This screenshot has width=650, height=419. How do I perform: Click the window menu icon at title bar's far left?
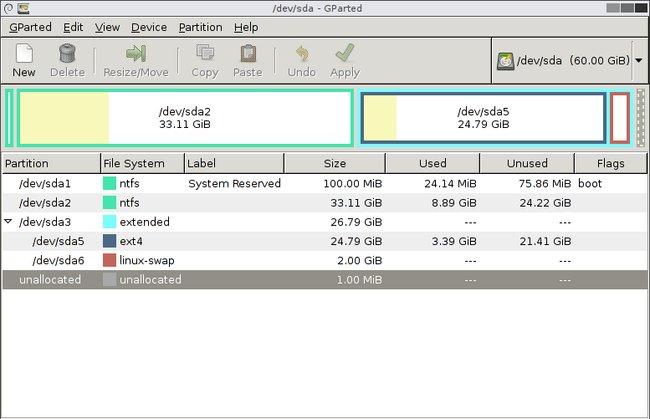[8, 8]
